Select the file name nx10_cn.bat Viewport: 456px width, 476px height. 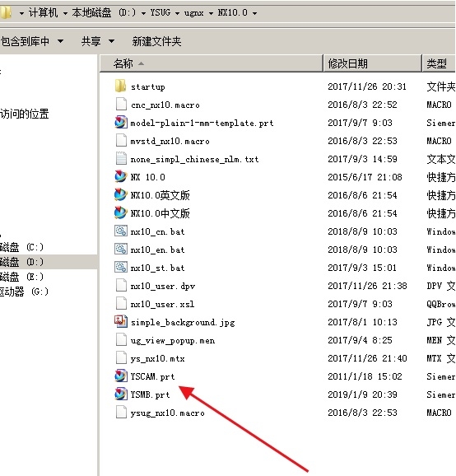[157, 231]
